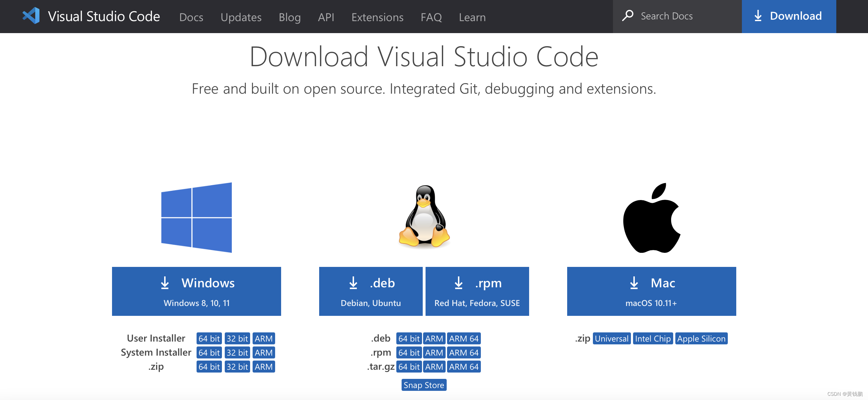Download the Apple Silicon zip build
868x400 pixels.
701,338
